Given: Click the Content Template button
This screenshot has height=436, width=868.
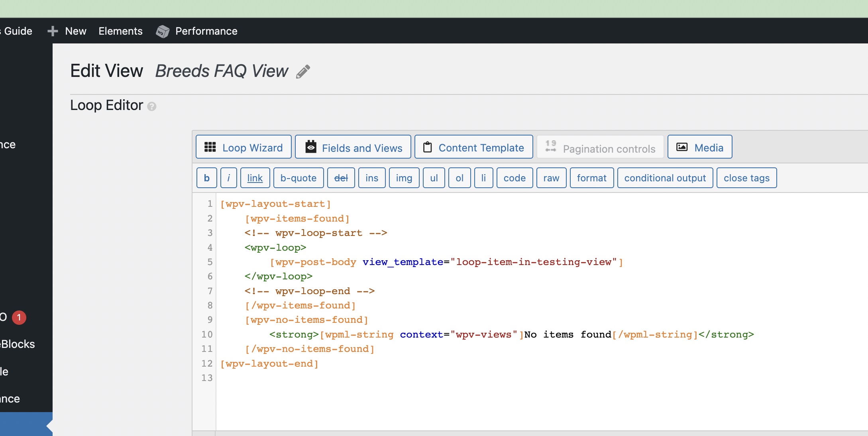Looking at the screenshot, I should pos(473,147).
